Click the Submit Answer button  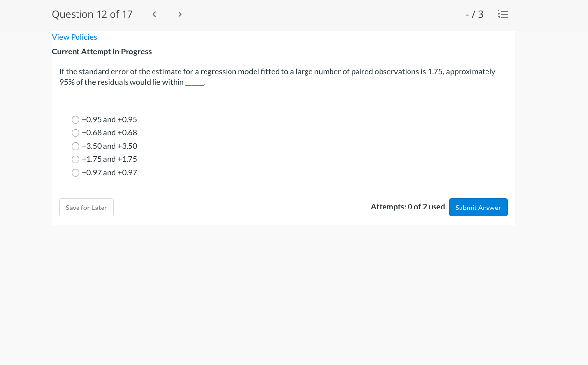pos(478,207)
